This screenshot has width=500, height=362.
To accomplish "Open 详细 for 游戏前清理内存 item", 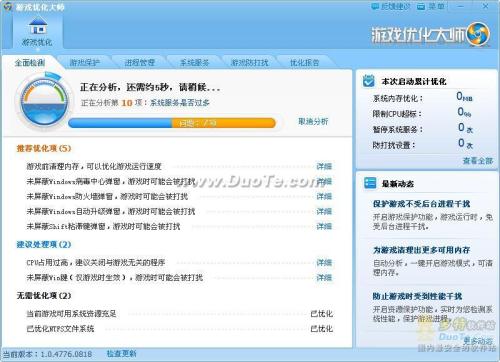I will [324, 166].
